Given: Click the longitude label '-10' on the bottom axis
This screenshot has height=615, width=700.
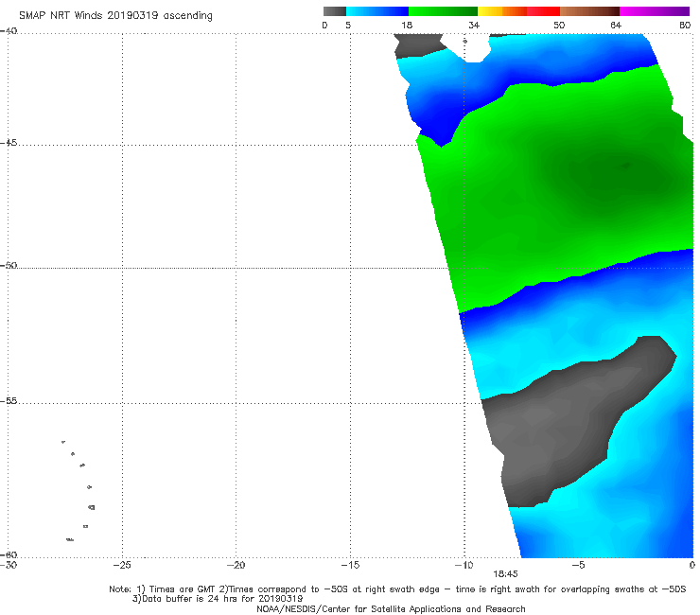Looking at the screenshot, I should pos(464,565).
